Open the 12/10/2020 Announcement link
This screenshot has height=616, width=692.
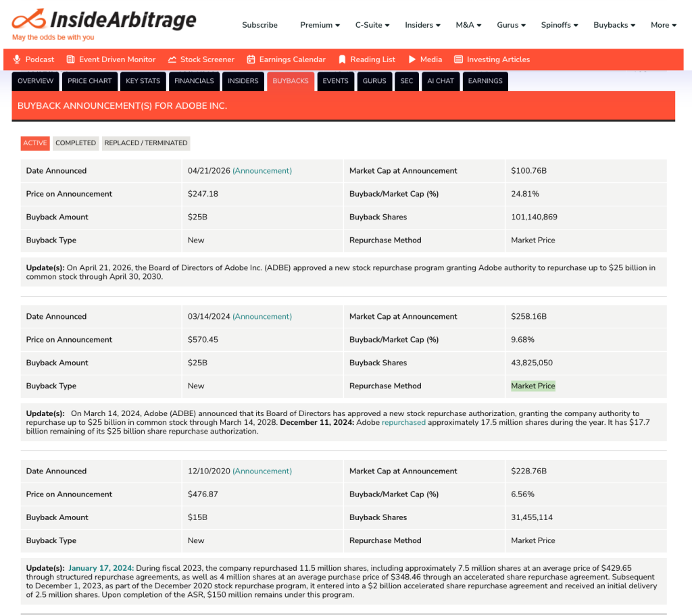pos(262,471)
